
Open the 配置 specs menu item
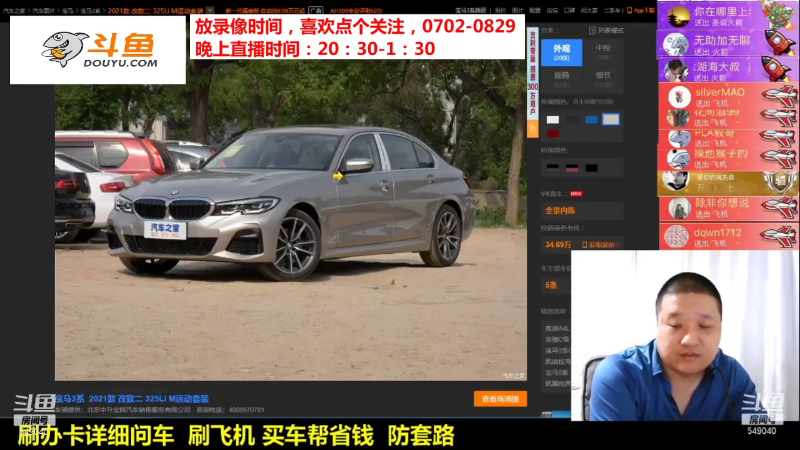(535, 10)
